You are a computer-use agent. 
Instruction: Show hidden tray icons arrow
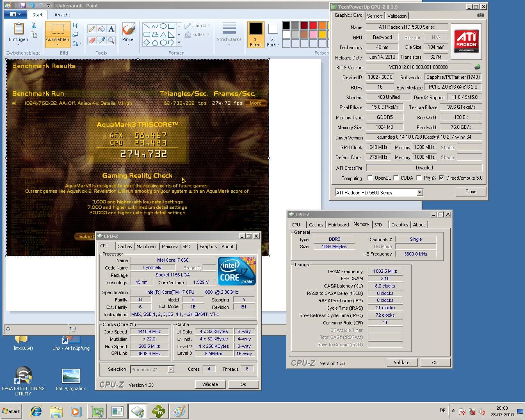click(x=453, y=411)
